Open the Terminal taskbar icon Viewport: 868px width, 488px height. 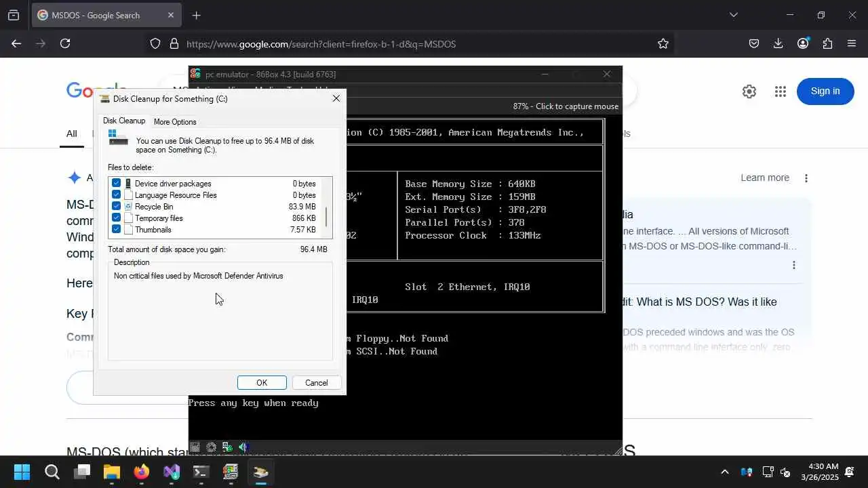click(x=201, y=472)
